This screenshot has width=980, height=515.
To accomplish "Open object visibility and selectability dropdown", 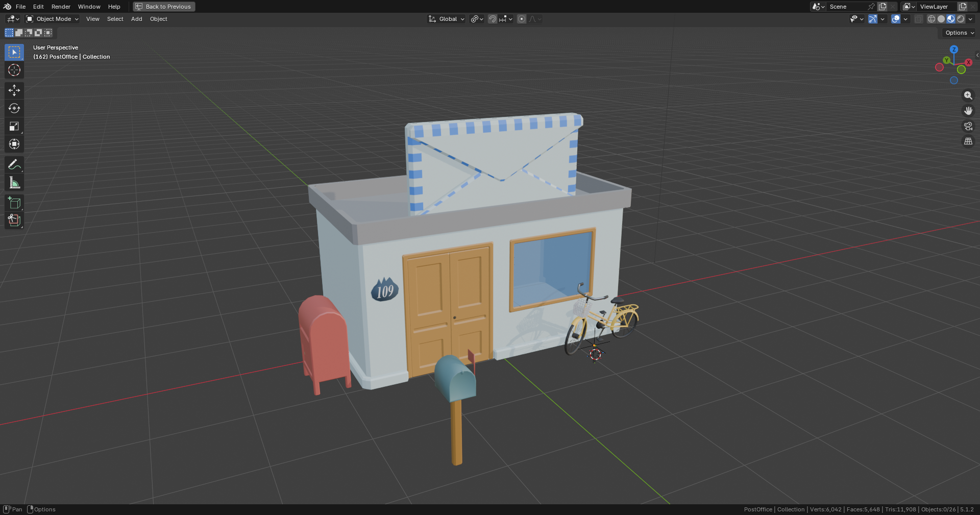I will (x=856, y=19).
